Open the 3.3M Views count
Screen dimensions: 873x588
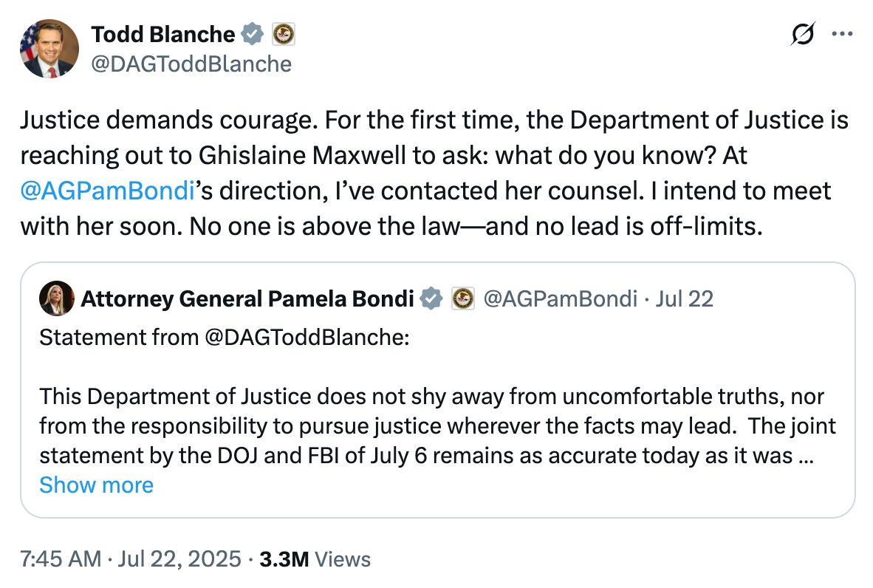[x=315, y=559]
